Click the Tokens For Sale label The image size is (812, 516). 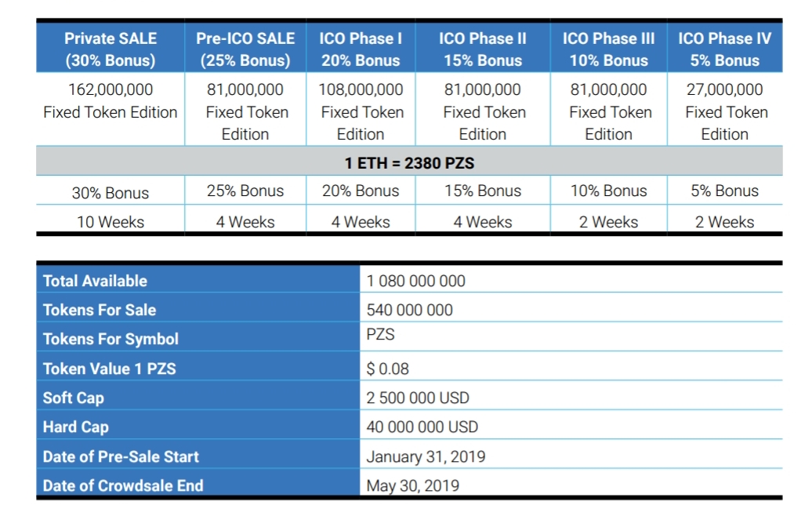pyautogui.click(x=100, y=310)
